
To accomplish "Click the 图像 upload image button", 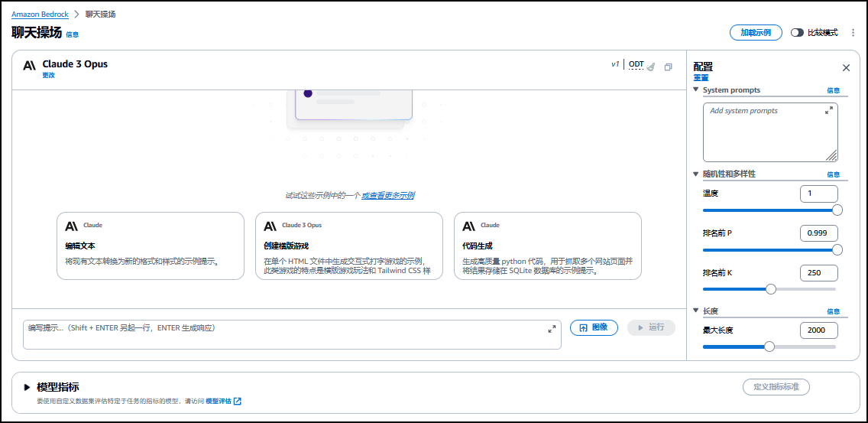I will (x=594, y=327).
